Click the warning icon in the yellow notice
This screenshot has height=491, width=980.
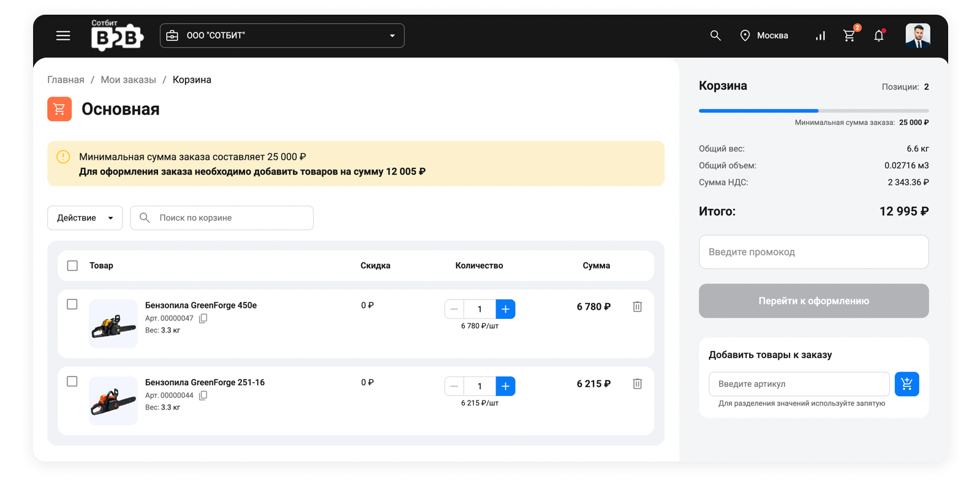pyautogui.click(x=63, y=157)
